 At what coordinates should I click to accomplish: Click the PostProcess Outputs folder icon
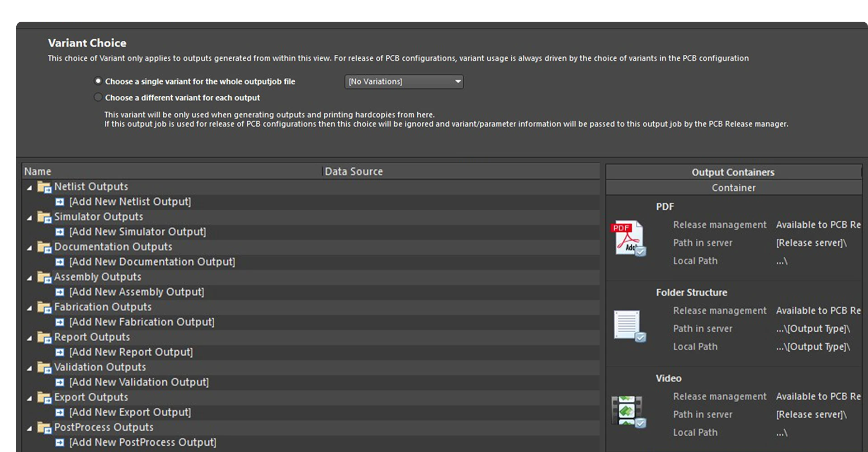tap(44, 428)
